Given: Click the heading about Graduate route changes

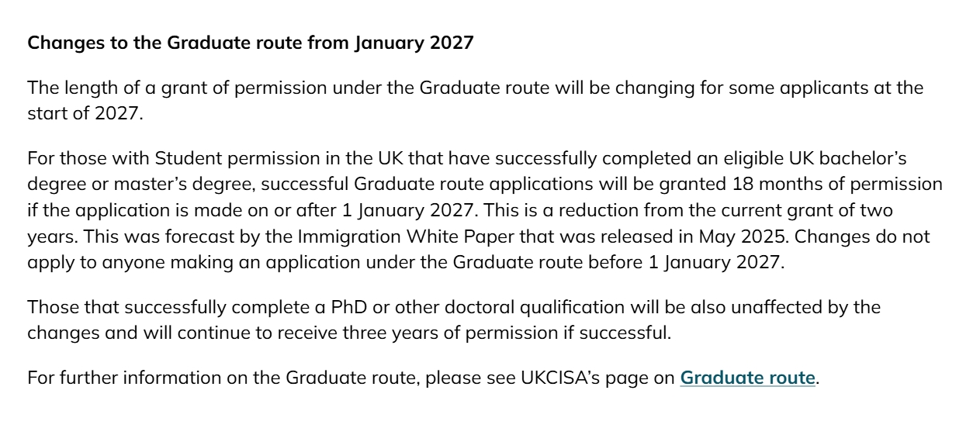Looking at the screenshot, I should pyautogui.click(x=250, y=43).
